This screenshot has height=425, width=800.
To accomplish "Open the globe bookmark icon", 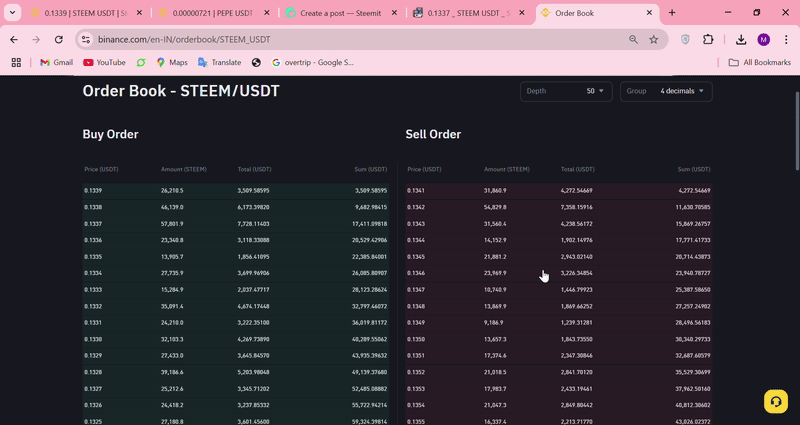I will click(256, 62).
